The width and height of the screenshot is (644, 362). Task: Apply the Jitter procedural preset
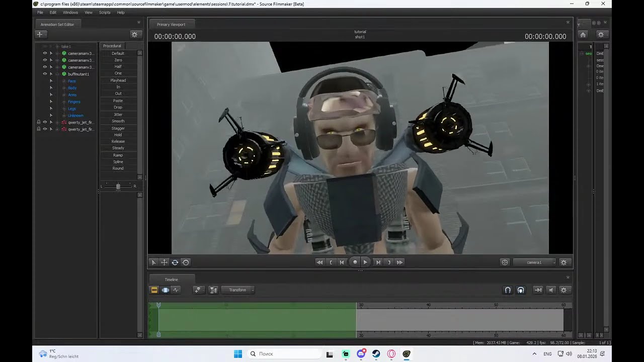(118, 114)
